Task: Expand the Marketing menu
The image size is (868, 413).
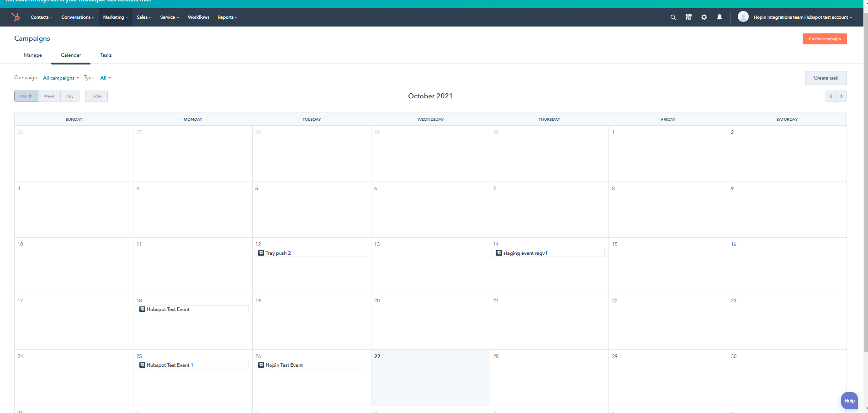Action: [x=116, y=17]
